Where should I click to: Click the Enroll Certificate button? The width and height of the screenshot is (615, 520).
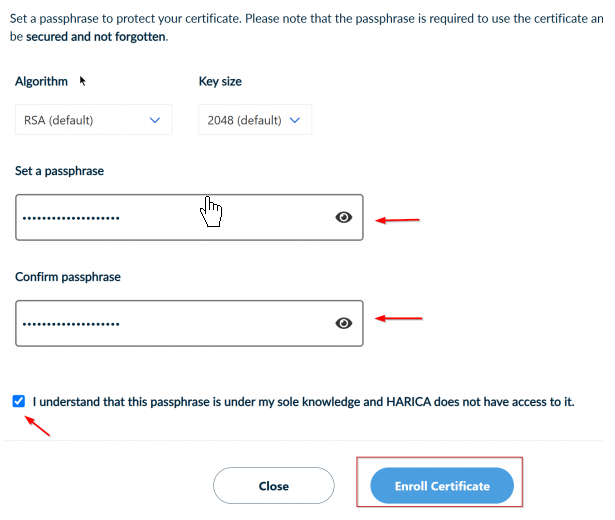tap(442, 486)
